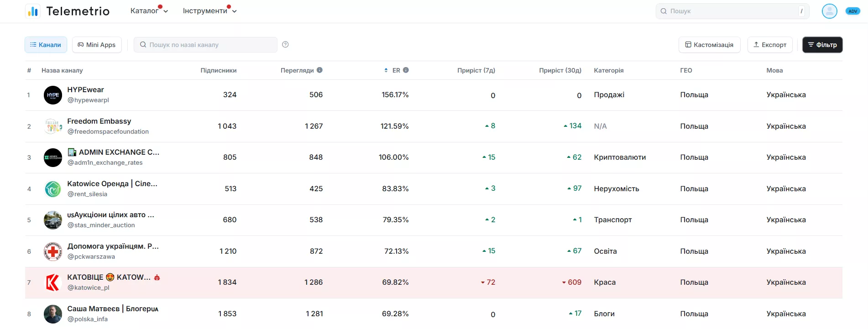Expand the Каталог dropdown menu
Viewport: 868px width, 329px height.
(x=149, y=11)
